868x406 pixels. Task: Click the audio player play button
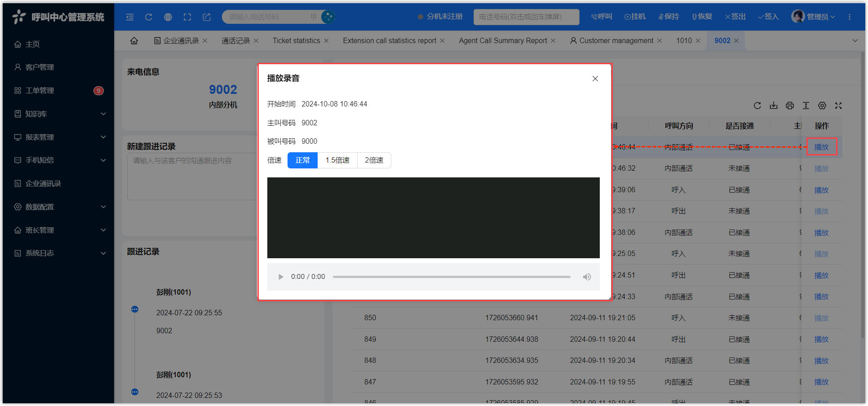coord(281,277)
